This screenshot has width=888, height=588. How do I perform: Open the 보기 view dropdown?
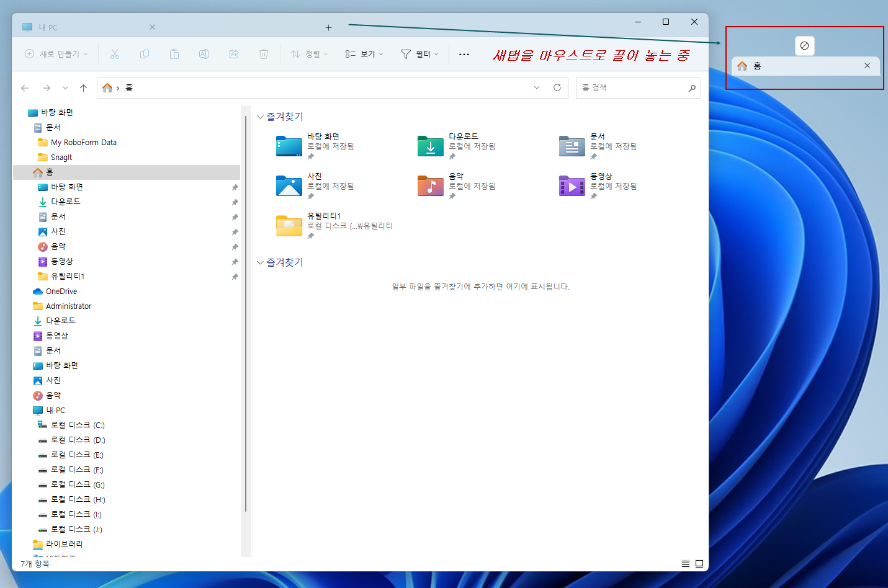click(x=364, y=54)
